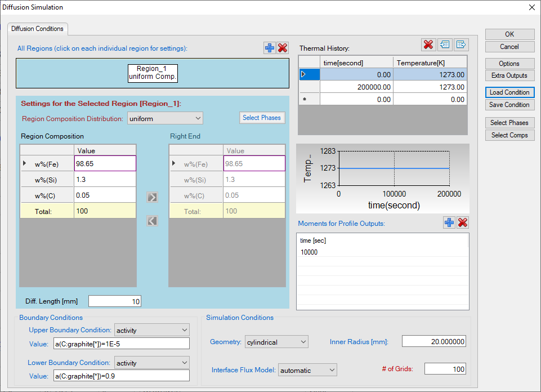Add a new moment for profile outputs
The width and height of the screenshot is (541, 392).
(x=449, y=222)
